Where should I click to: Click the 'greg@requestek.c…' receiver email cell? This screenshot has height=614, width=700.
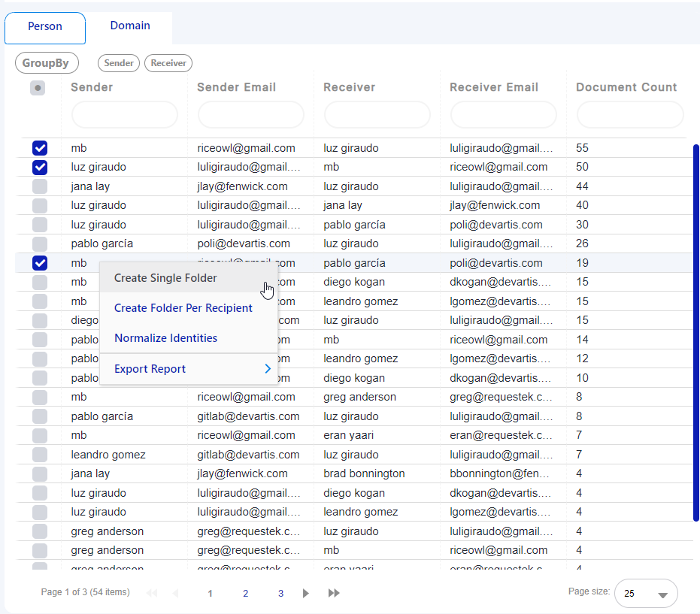coord(501,397)
